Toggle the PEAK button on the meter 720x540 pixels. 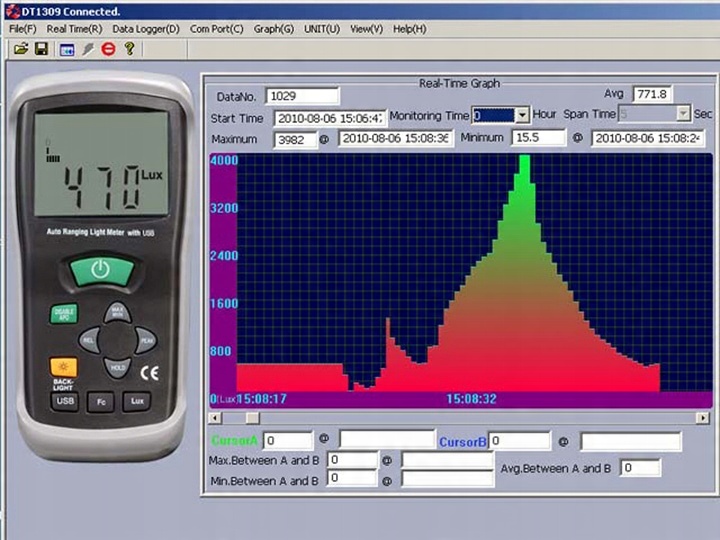(146, 340)
